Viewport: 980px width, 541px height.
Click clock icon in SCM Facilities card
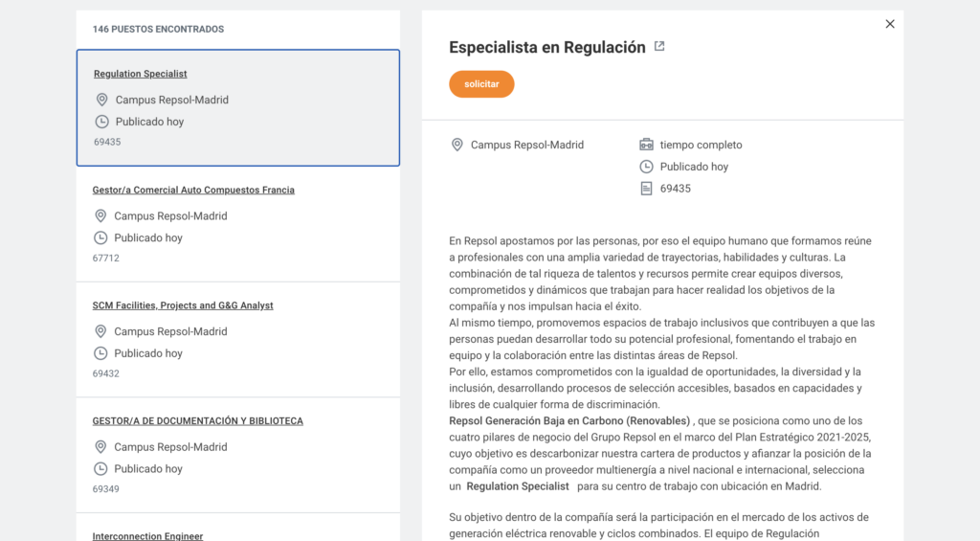tap(100, 353)
